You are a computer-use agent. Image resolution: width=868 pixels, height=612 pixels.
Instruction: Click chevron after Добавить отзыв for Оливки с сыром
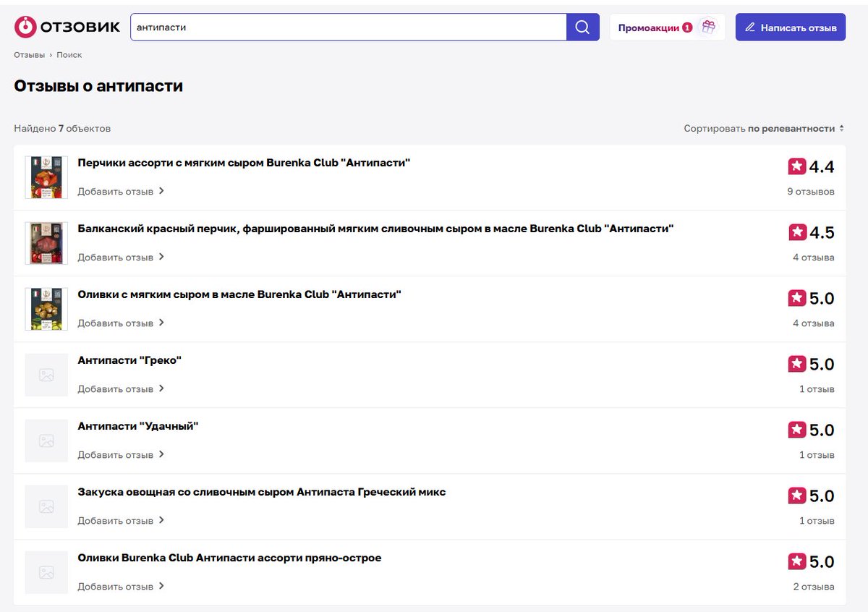(x=161, y=323)
